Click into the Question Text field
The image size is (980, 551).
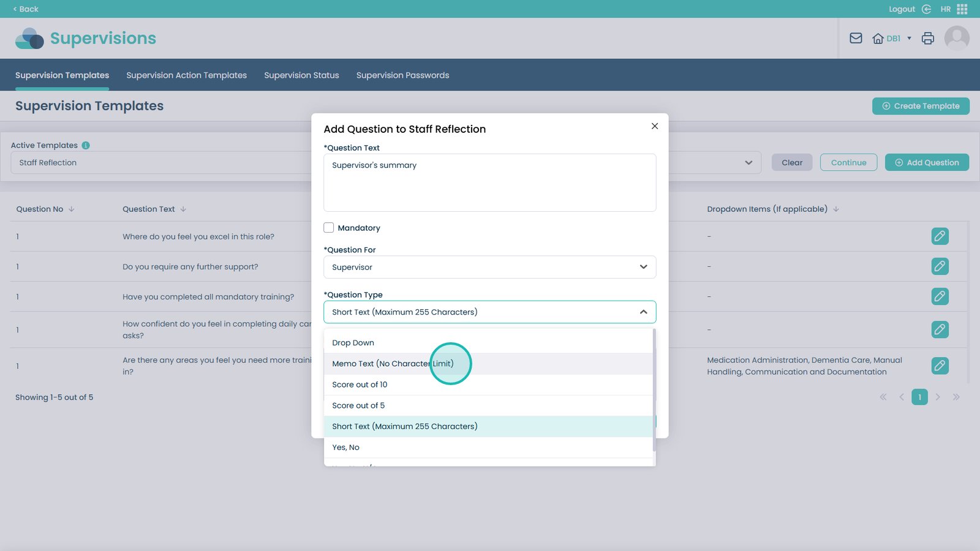489,182
